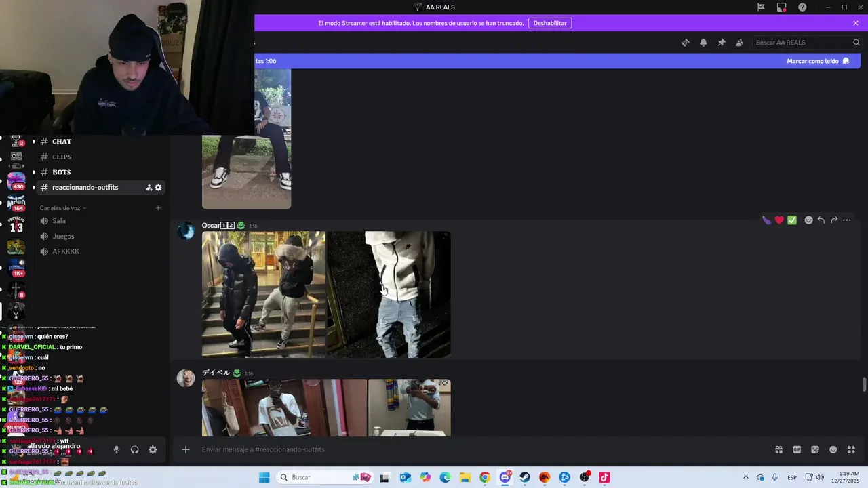The width and height of the screenshot is (868, 488).
Task: Open Oscar's stairs outfit photo
Action: click(x=264, y=294)
